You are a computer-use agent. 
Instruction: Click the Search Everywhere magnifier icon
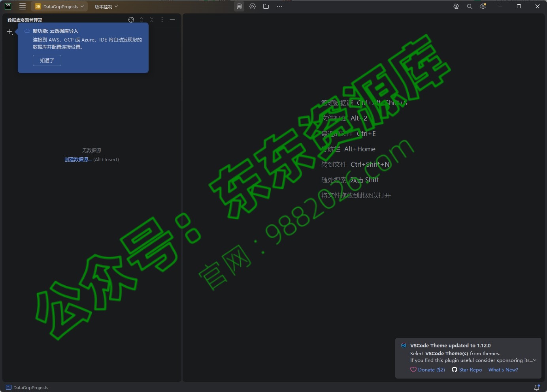click(x=469, y=6)
